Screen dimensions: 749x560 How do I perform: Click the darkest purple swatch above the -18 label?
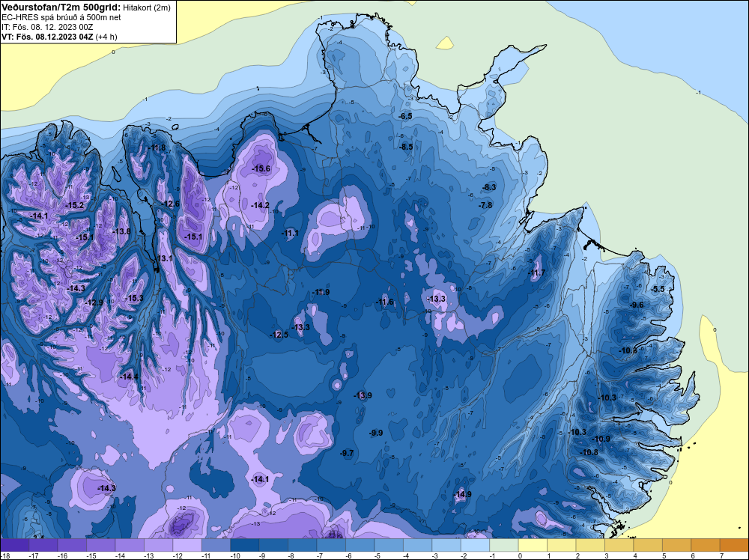click(x=15, y=545)
